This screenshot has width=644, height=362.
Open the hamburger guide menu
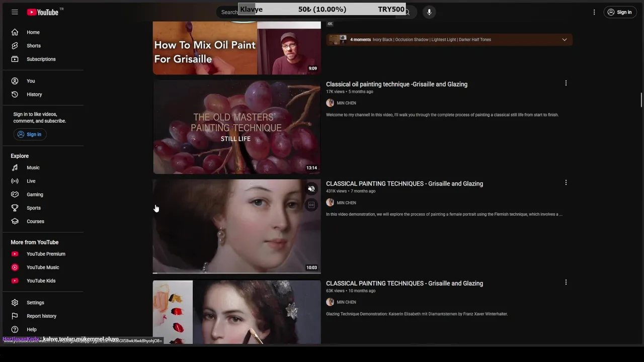click(x=15, y=12)
